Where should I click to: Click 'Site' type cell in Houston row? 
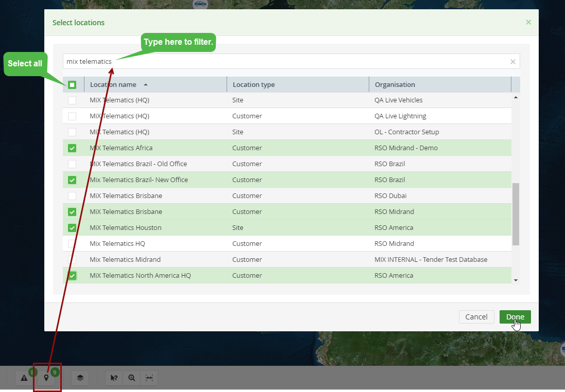(x=237, y=227)
